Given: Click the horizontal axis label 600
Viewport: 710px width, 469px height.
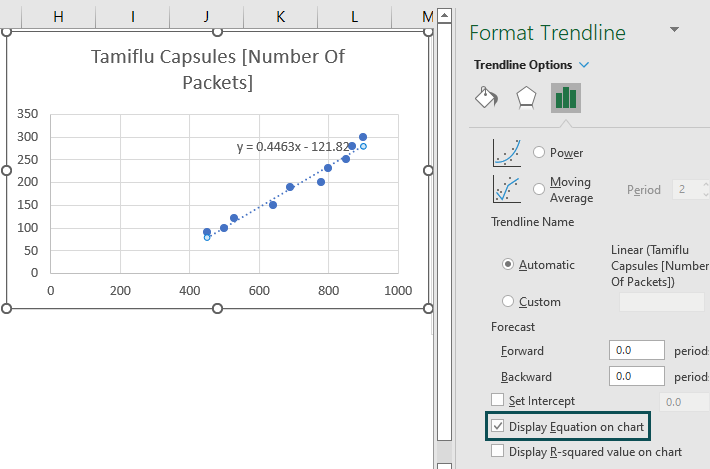Looking at the screenshot, I should pos(259,291).
